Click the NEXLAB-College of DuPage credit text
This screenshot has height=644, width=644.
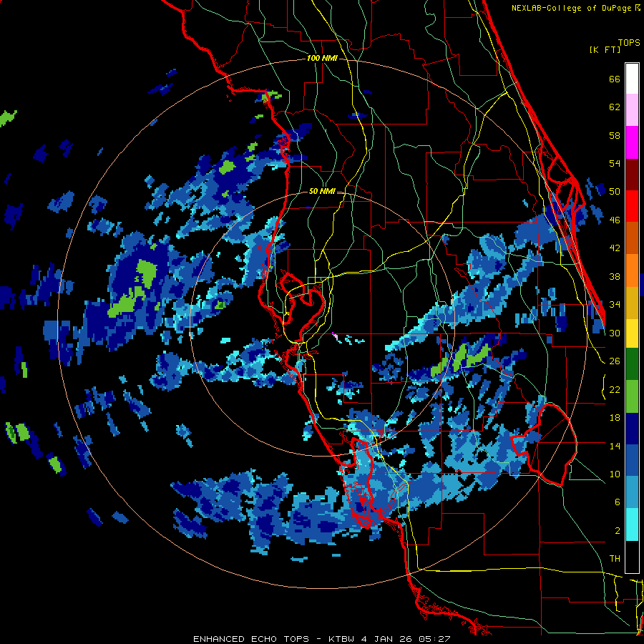tap(573, 8)
